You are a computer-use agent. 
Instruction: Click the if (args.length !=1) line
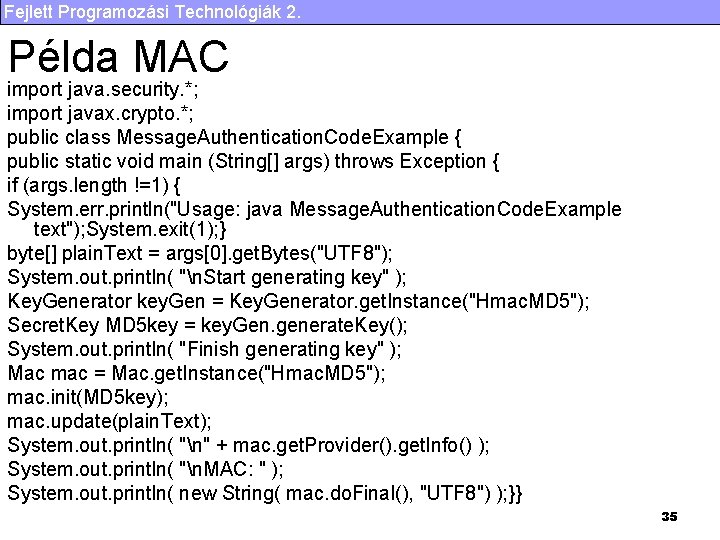click(94, 186)
